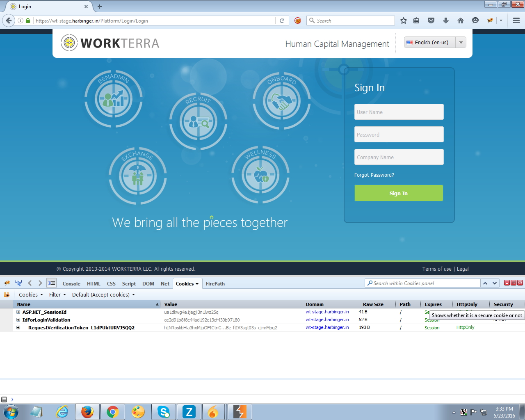Expand the __RequestVerificationToken cookie row
Viewport: 525px width, 420px height.
(x=18, y=328)
